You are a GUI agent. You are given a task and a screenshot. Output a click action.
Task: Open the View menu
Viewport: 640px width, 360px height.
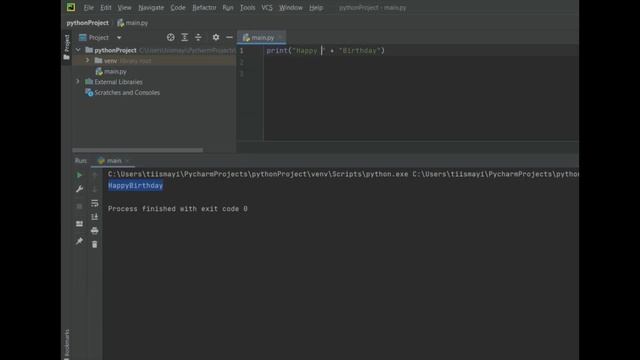(124, 7)
